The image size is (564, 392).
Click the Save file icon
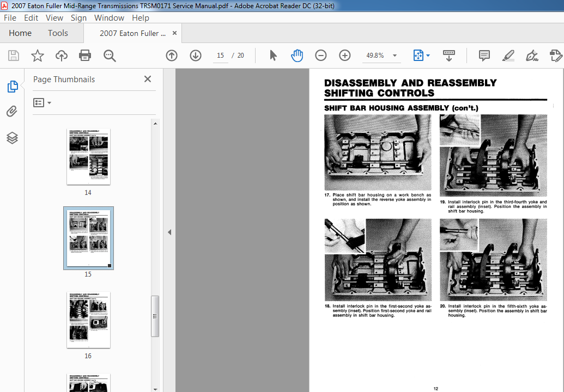point(13,56)
